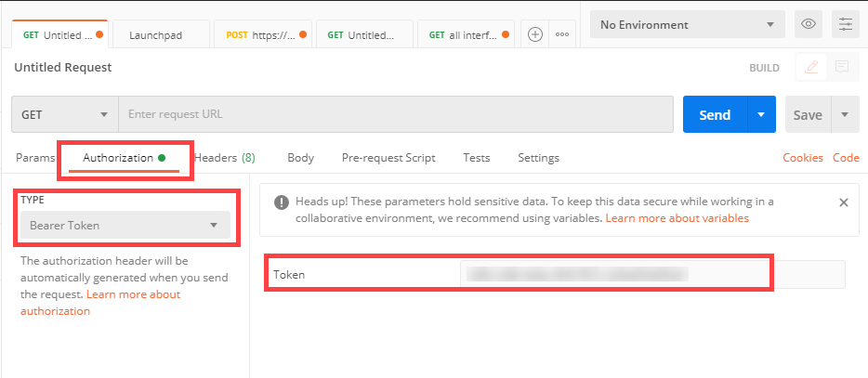Click the BUILD label
This screenshot has height=378, width=868.
tap(765, 68)
